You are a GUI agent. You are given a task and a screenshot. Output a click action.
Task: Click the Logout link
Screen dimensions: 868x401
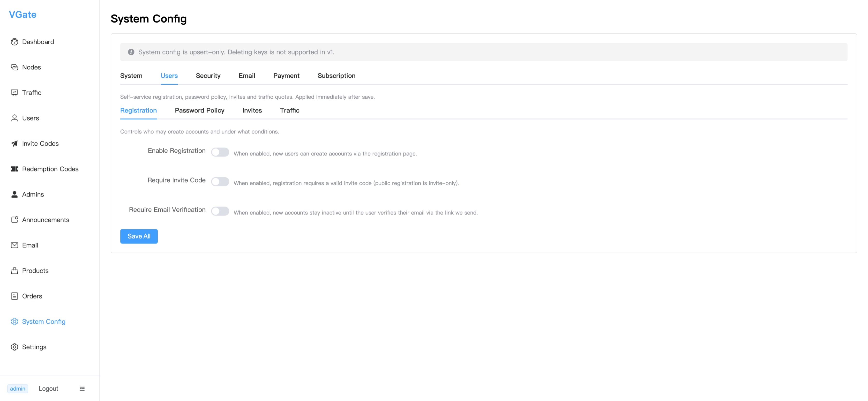pos(48,388)
